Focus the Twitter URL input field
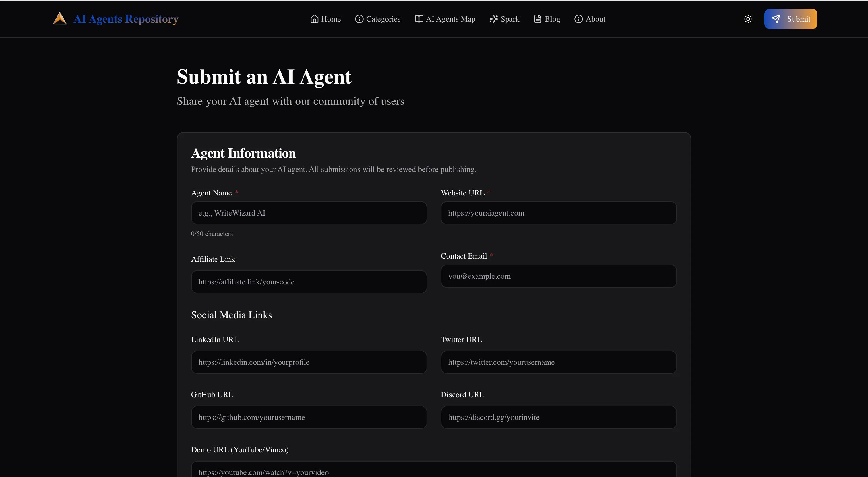868x477 pixels. (x=558, y=362)
